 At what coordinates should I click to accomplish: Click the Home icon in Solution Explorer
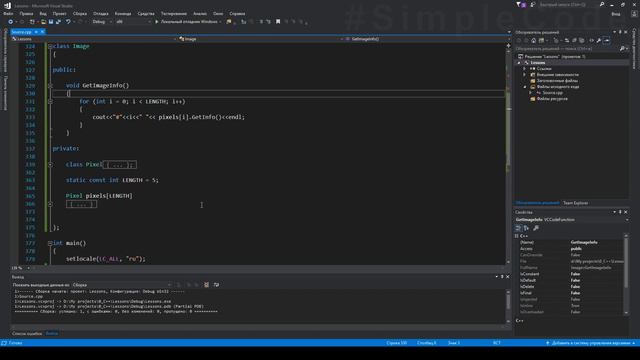point(533,40)
